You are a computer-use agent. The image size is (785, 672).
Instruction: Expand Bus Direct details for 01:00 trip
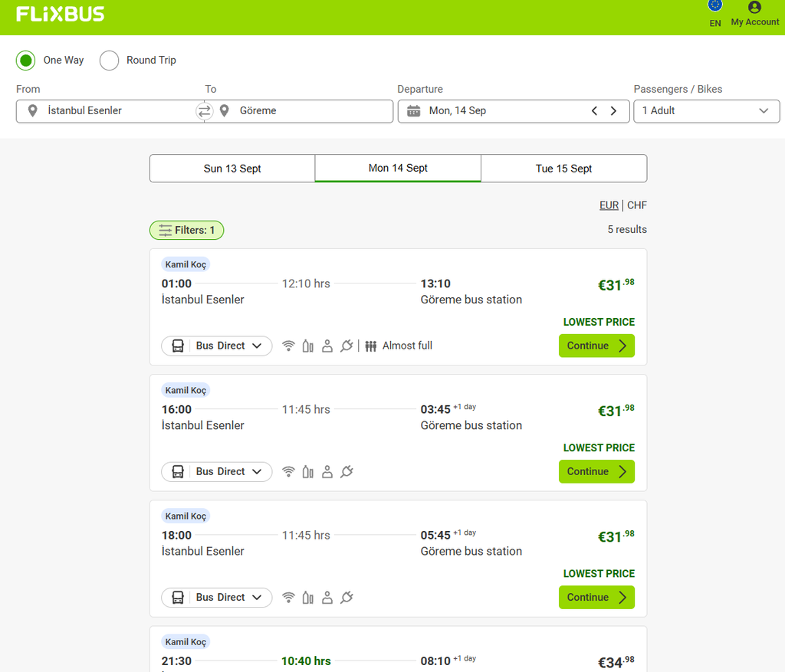[217, 346]
